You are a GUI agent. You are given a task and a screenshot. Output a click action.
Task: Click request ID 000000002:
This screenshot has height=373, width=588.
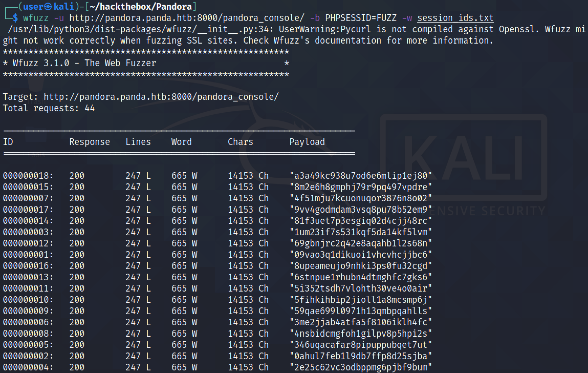click(28, 356)
